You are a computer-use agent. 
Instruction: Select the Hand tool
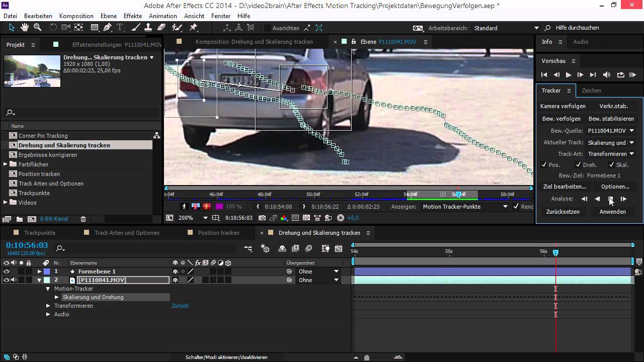pos(25,27)
